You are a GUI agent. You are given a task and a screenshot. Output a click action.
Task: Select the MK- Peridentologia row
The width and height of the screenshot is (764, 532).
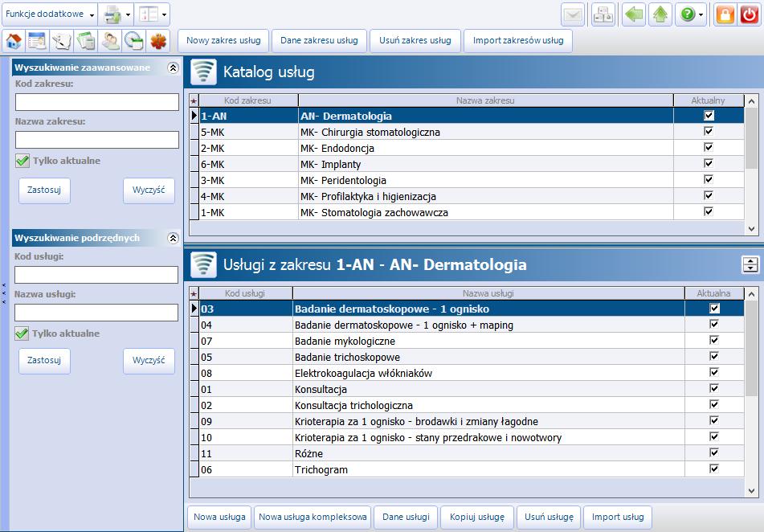point(467,180)
